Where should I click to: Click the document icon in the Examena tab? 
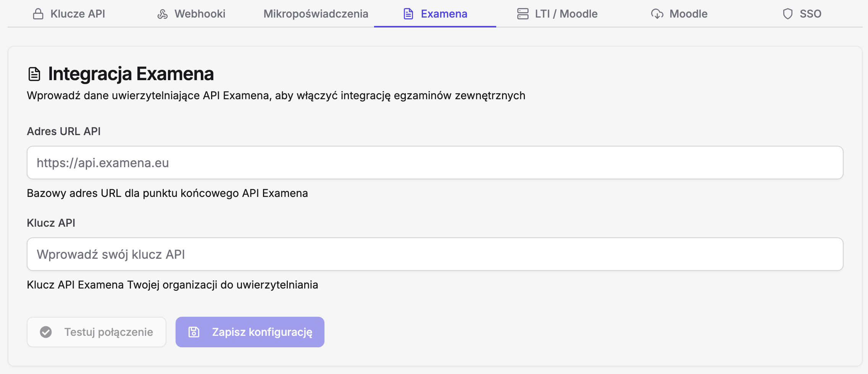pyautogui.click(x=408, y=14)
